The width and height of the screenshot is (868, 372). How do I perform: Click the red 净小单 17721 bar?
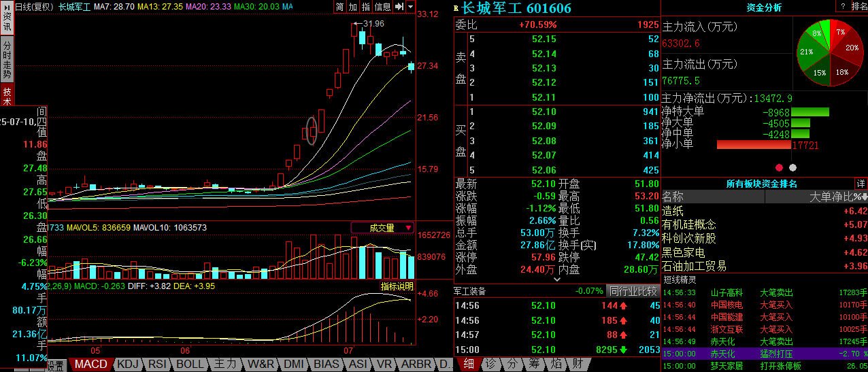point(754,145)
